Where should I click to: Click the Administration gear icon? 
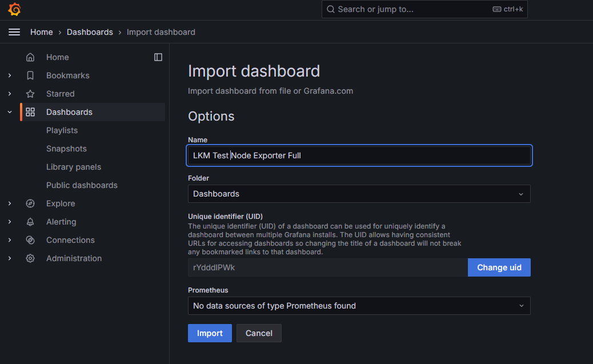pos(30,258)
